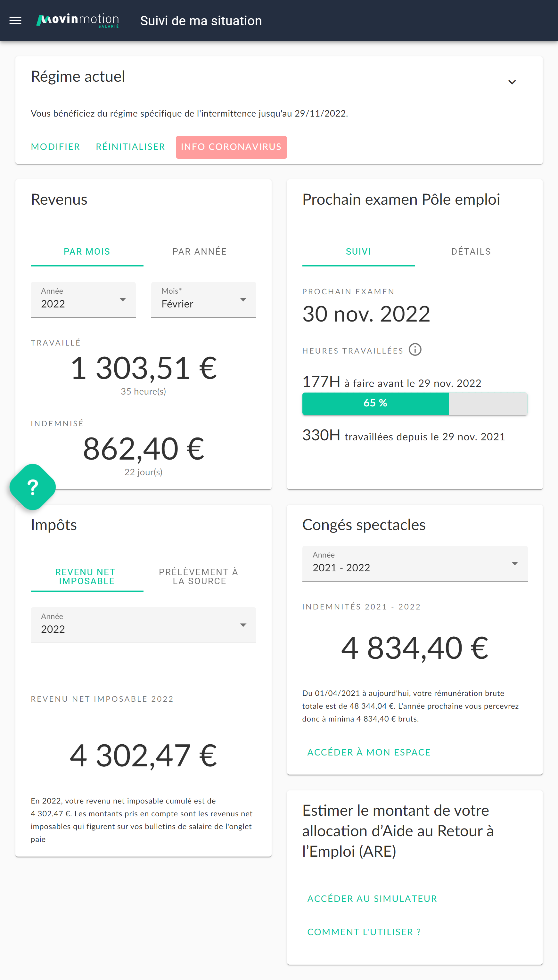Select the Par mois tab
Viewport: 558px width, 980px height.
[87, 251]
